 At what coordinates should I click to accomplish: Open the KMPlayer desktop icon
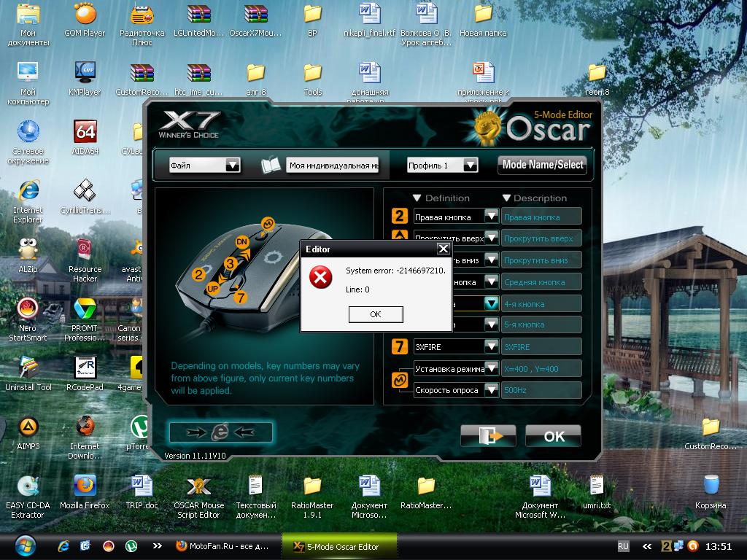click(x=85, y=79)
